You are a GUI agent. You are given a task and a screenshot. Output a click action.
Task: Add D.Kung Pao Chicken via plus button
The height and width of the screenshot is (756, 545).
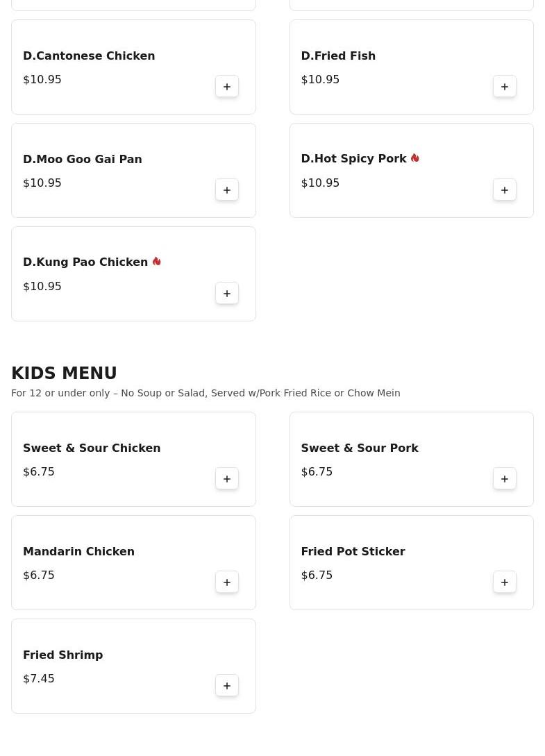pyautogui.click(x=227, y=293)
